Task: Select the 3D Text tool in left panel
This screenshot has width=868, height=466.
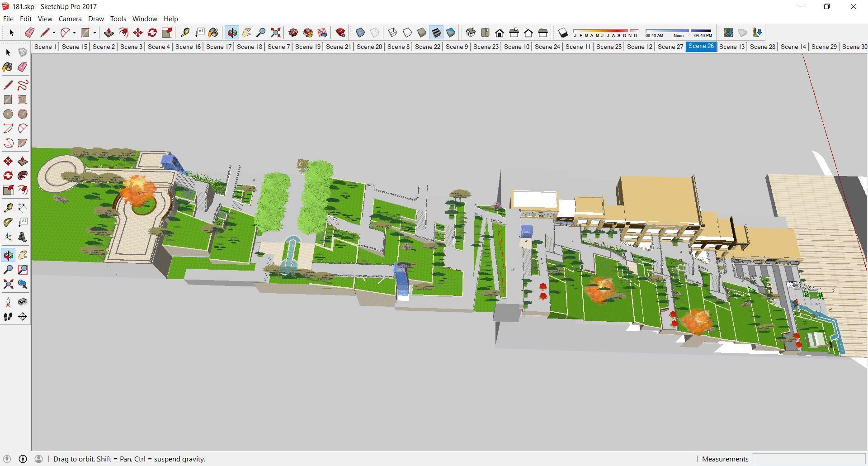Action: (x=23, y=237)
